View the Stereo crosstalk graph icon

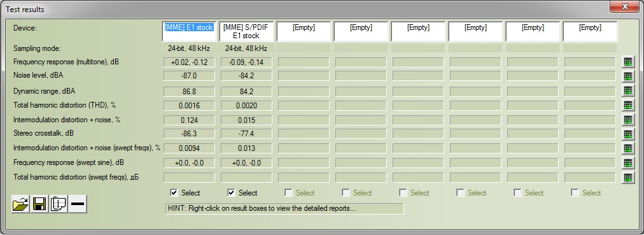pos(628,134)
